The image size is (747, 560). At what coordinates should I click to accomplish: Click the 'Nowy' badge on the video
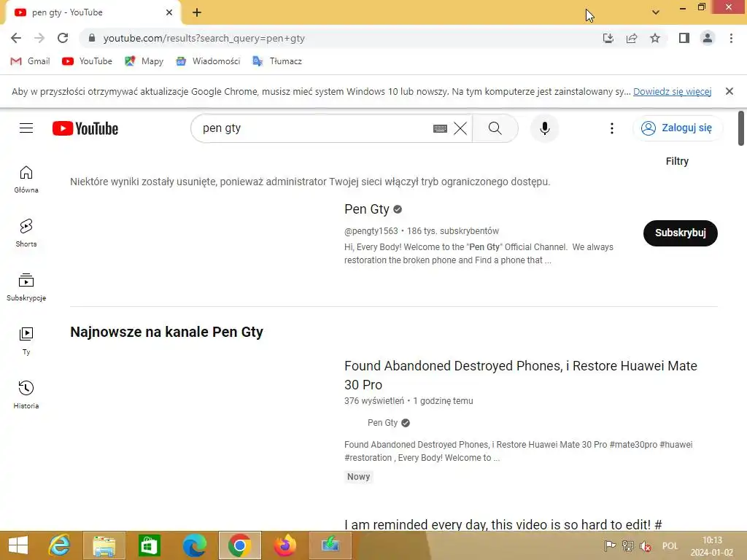pyautogui.click(x=359, y=477)
